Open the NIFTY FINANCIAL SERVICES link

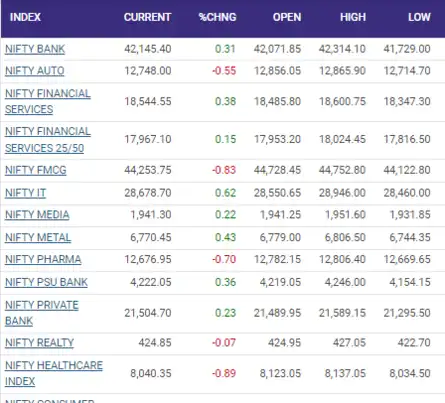point(48,101)
